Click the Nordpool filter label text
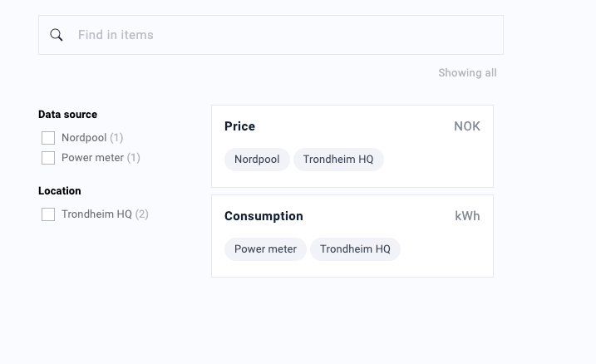This screenshot has height=364, width=596. (84, 138)
